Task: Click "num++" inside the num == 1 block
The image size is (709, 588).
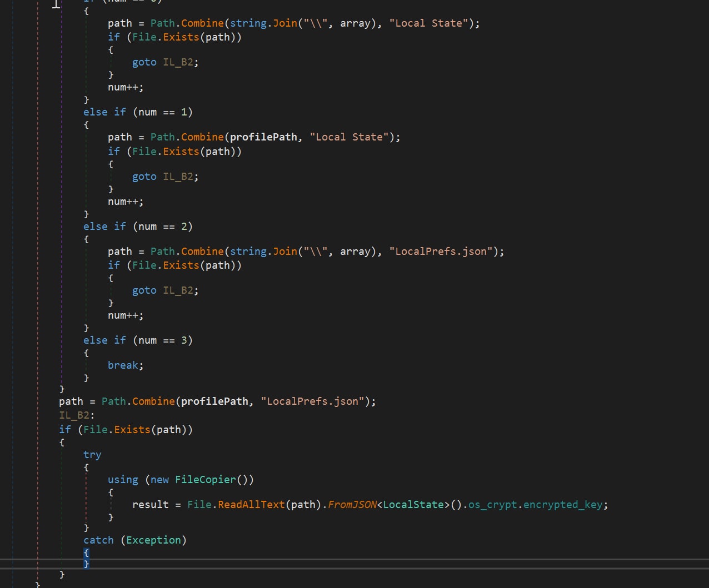Action: click(x=123, y=202)
